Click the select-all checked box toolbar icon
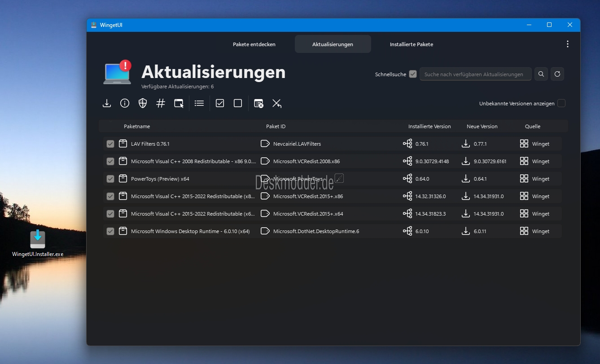Viewport: 600px width, 364px height. coord(220,104)
